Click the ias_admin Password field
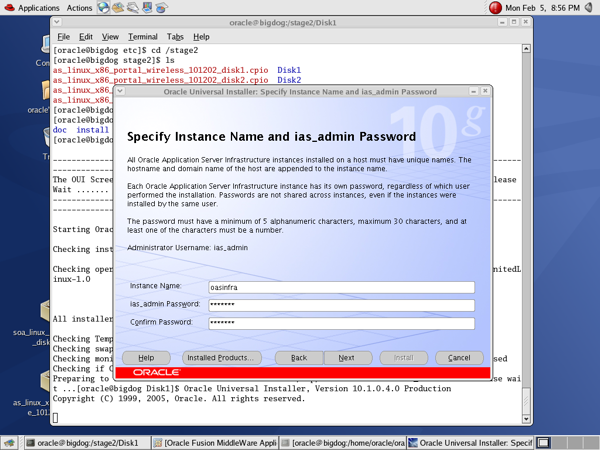The image size is (600, 450). [x=341, y=305]
